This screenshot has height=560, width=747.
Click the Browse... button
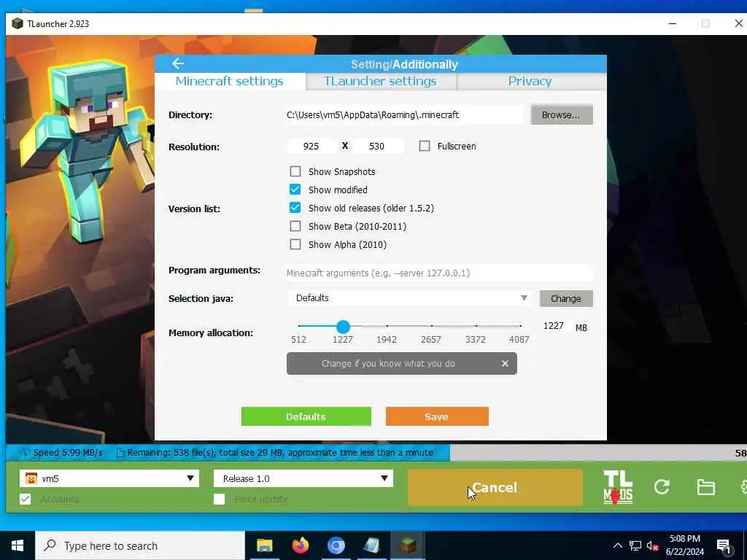(x=562, y=114)
